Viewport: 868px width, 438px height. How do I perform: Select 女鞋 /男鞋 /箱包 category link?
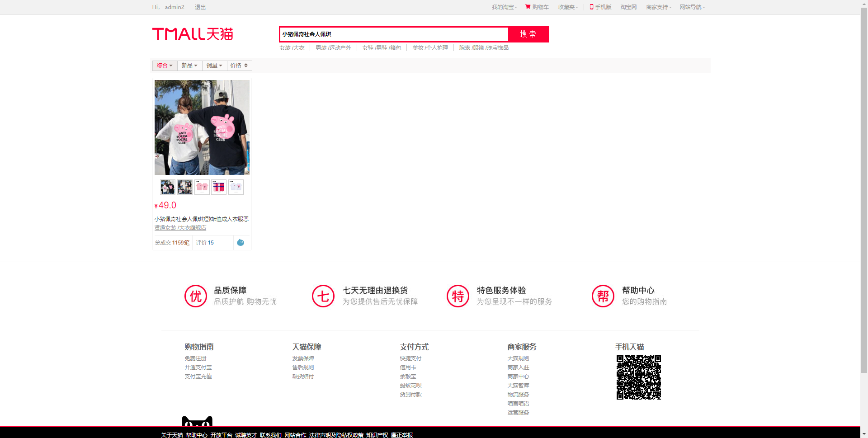pos(382,48)
